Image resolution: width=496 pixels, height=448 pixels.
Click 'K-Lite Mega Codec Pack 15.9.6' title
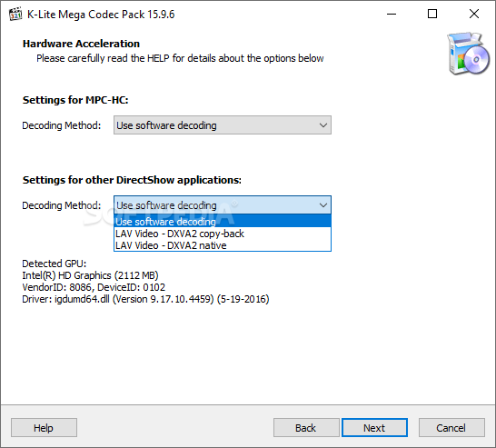101,15
